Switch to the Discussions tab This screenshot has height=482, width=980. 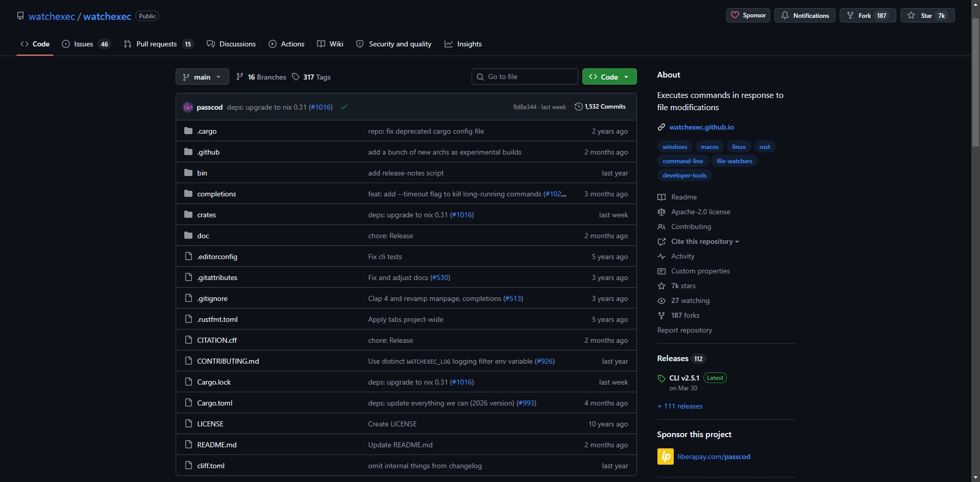[x=231, y=44]
